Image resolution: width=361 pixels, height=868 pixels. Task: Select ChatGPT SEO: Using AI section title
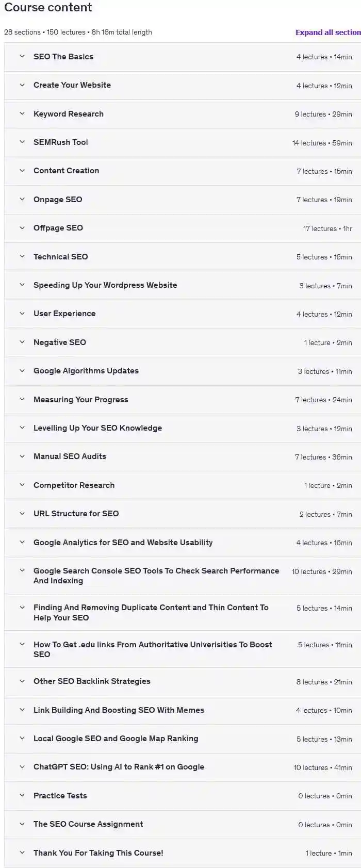click(x=119, y=767)
